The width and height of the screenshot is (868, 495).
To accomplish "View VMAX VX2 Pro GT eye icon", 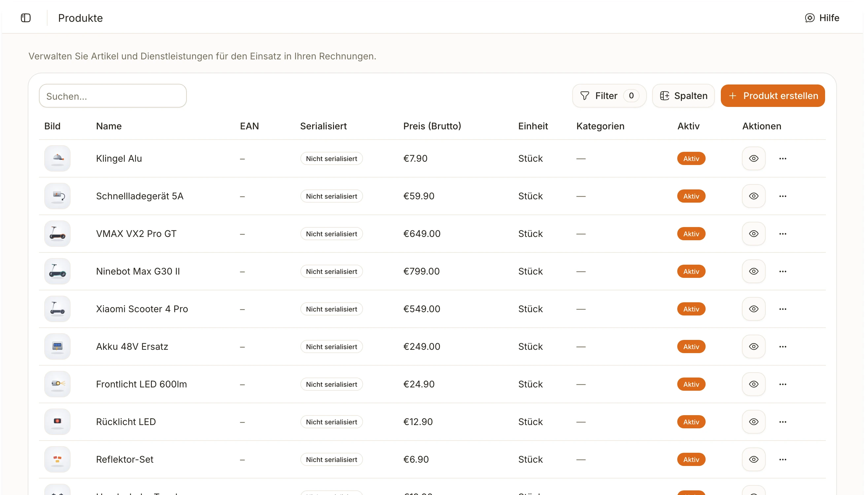I will (x=753, y=234).
